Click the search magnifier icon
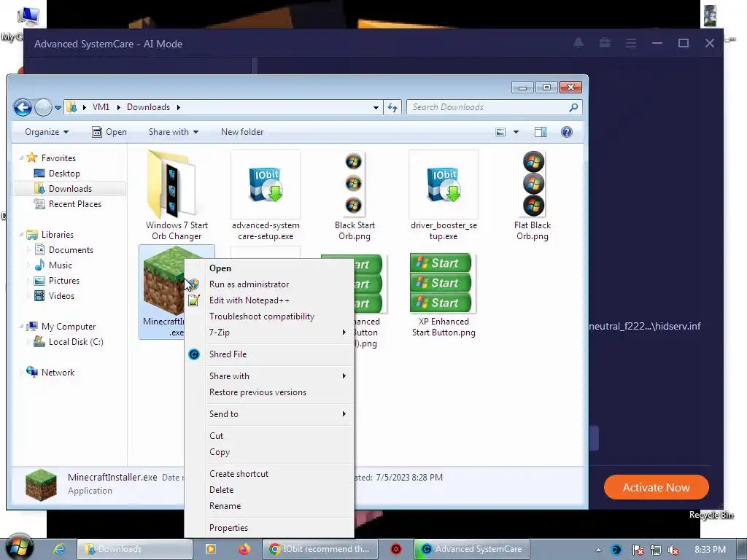The height and width of the screenshot is (560, 747). coord(573,107)
